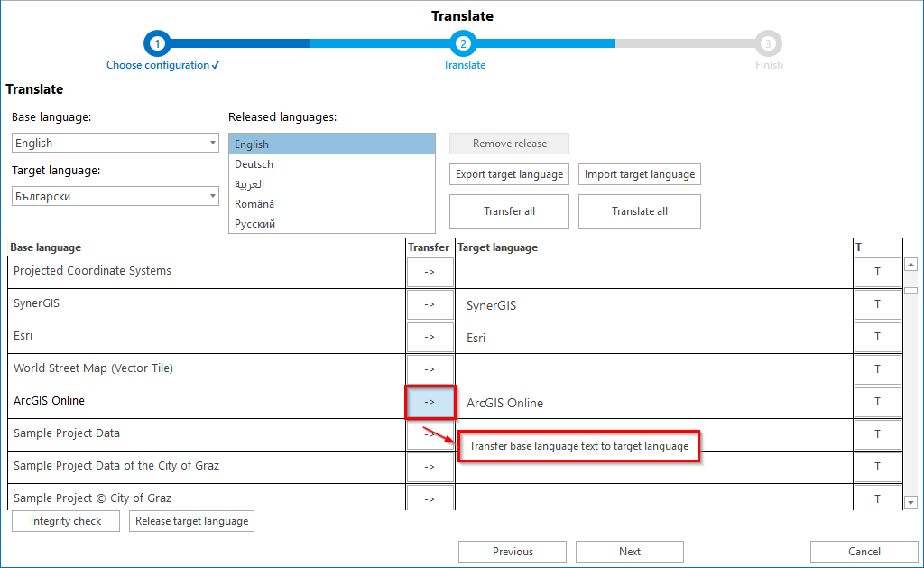
Task: Click the Next button
Action: pyautogui.click(x=629, y=551)
